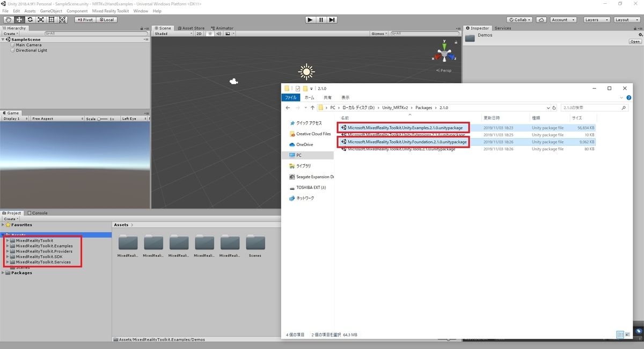The width and height of the screenshot is (644, 349).
Task: Toggle scene lighting in Scene view
Action: 209,33
